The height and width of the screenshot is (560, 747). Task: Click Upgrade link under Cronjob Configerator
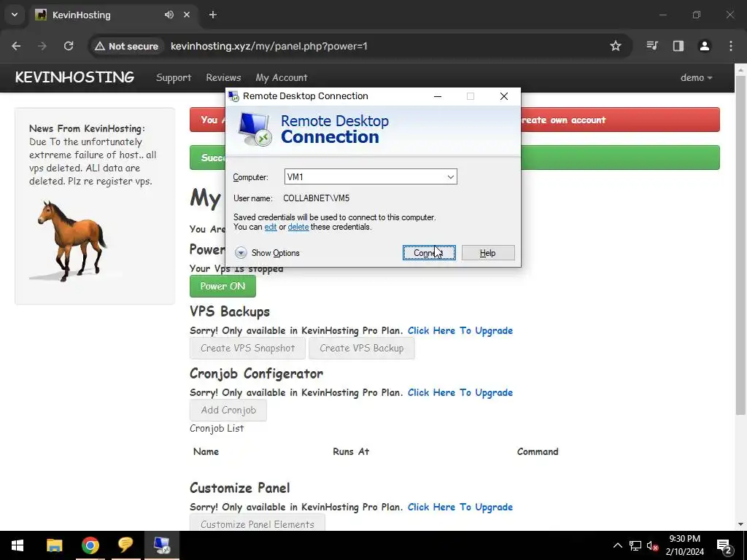[460, 392]
